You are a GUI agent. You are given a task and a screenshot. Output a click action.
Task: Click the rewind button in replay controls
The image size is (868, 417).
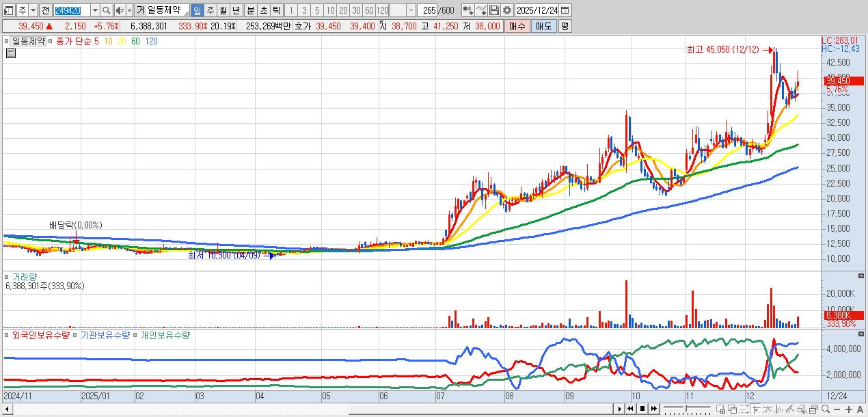coord(630,409)
